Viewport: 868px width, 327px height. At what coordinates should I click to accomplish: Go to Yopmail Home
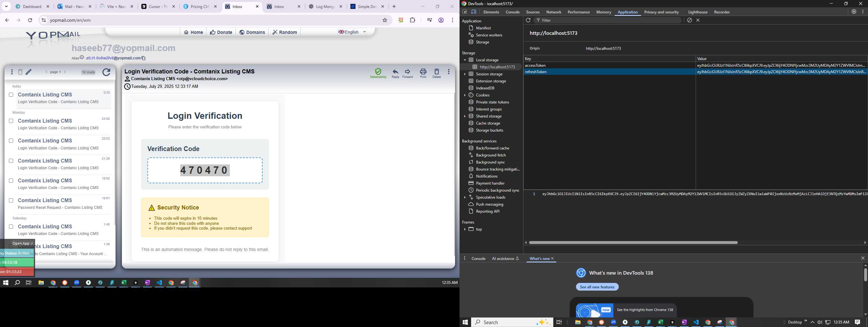pyautogui.click(x=193, y=32)
